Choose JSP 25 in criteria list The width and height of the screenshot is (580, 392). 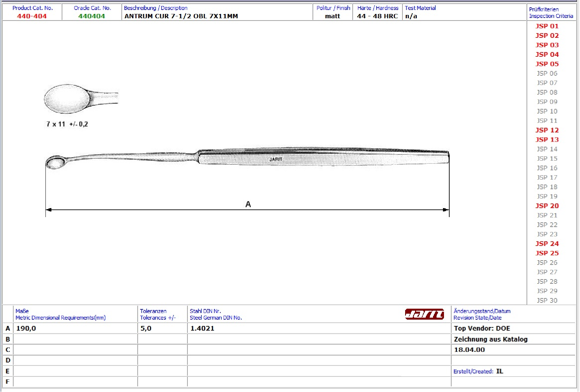pyautogui.click(x=547, y=253)
